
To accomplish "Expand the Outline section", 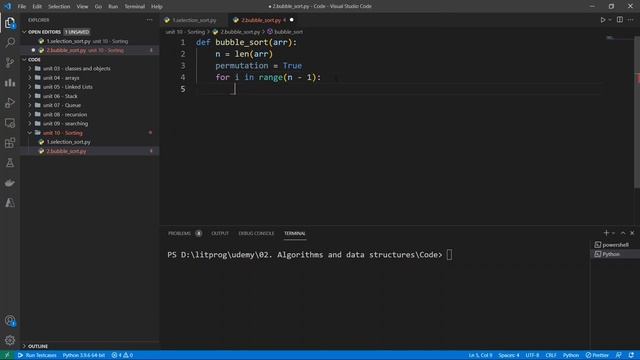I will (x=24, y=346).
